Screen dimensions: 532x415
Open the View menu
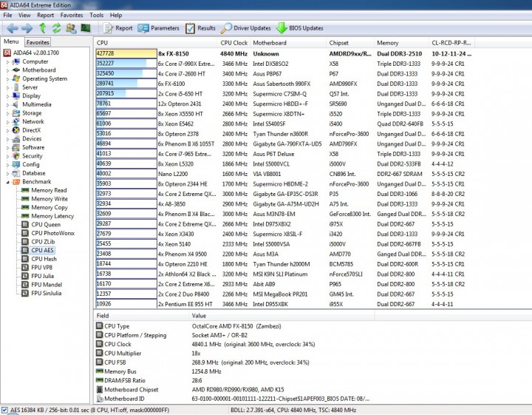pos(24,16)
